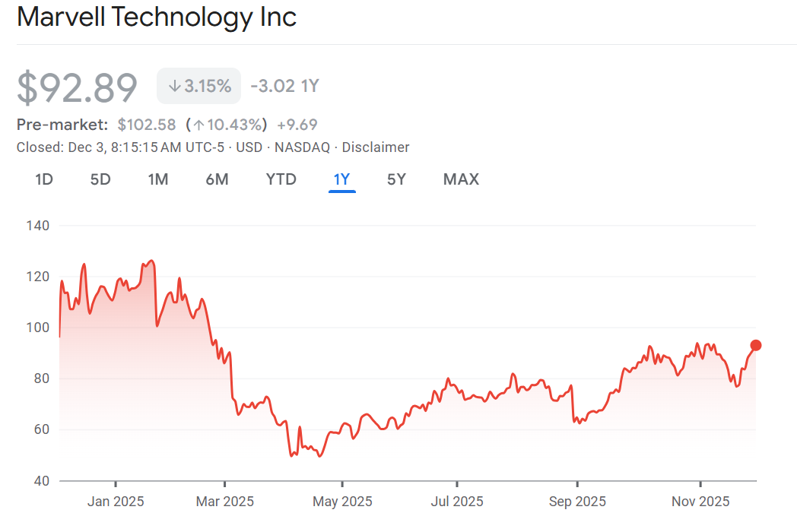
Task: Click the Nov 2025 axis label
Action: click(x=700, y=502)
